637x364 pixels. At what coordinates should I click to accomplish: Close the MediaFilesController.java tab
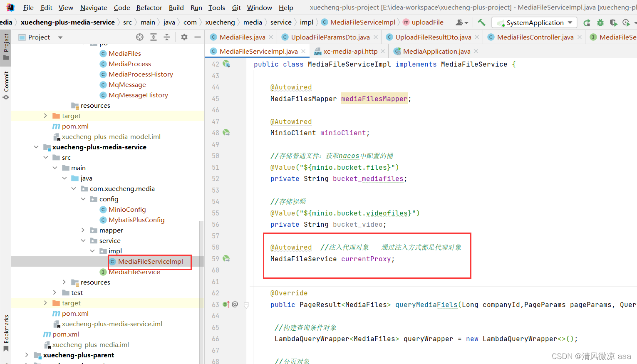(579, 37)
